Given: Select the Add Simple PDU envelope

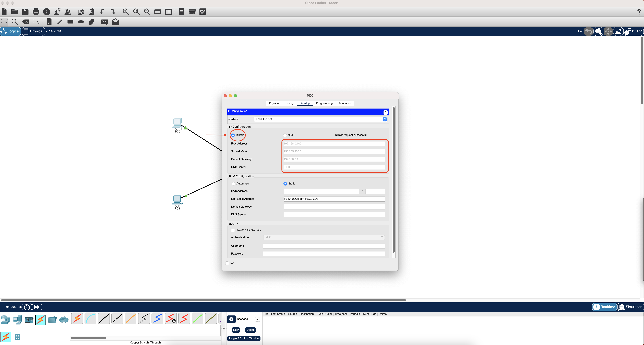Looking at the screenshot, I should tap(104, 22).
